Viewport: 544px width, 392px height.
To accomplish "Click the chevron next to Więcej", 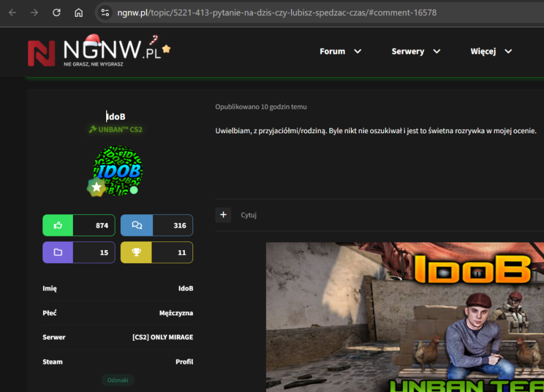I will coord(508,51).
